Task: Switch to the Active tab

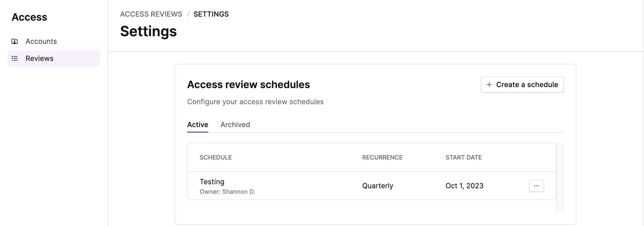Action: [x=197, y=125]
